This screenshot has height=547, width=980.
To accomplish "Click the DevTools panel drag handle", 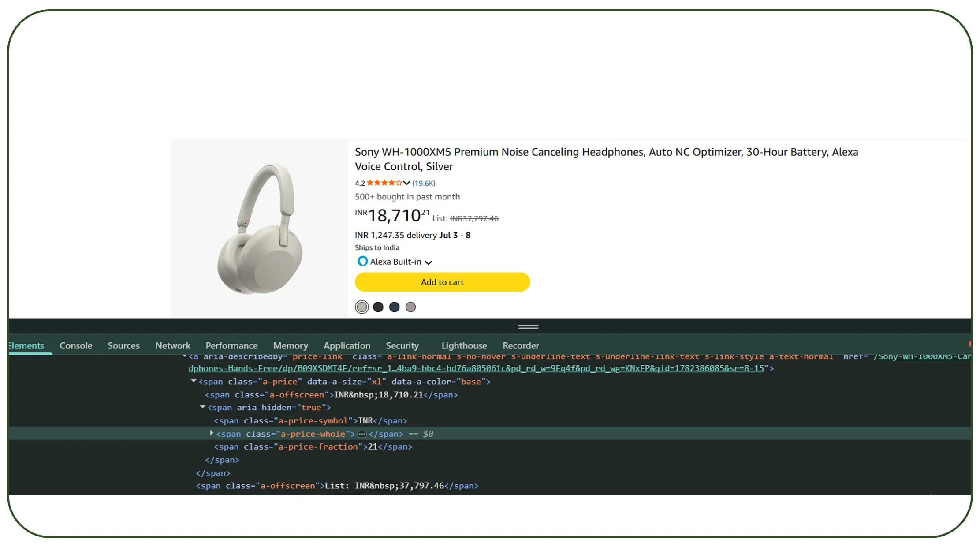I will point(528,327).
